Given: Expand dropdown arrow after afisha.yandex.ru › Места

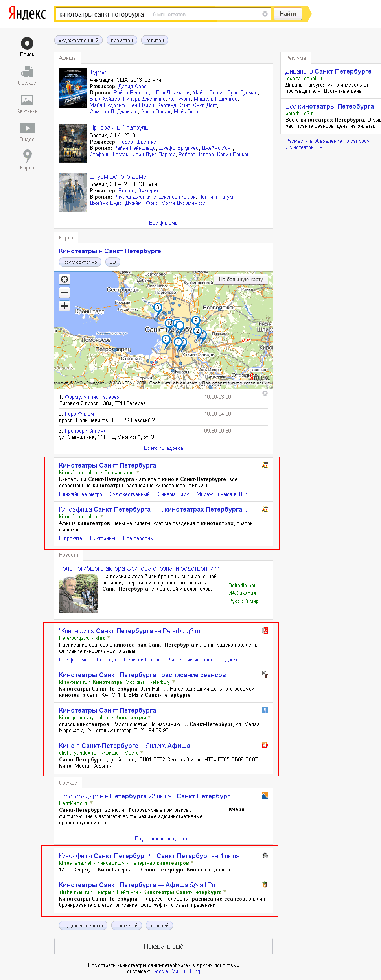Looking at the screenshot, I should [142, 752].
